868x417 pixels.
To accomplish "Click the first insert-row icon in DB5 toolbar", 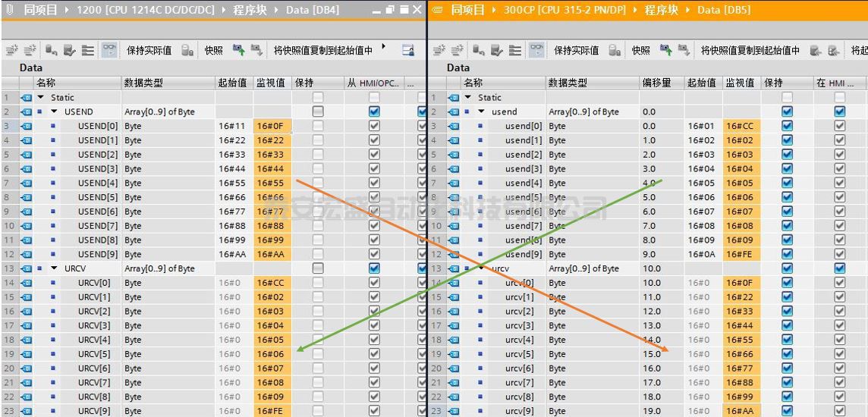I will (439, 51).
